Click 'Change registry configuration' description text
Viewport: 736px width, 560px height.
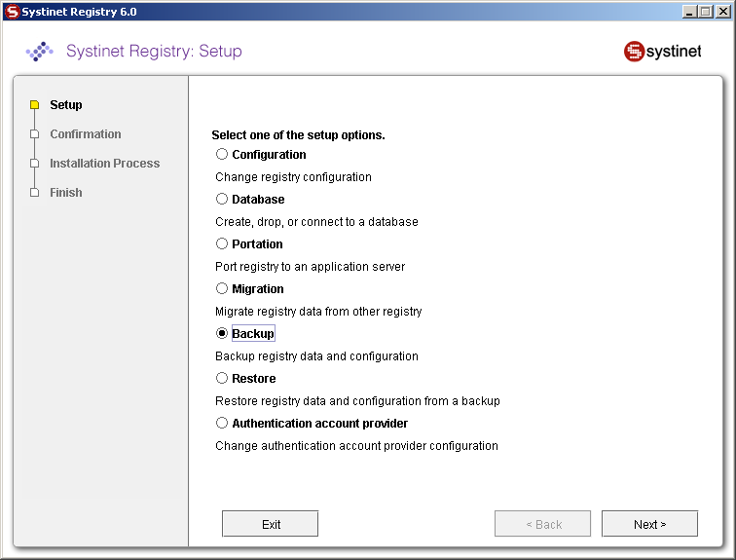[293, 177]
